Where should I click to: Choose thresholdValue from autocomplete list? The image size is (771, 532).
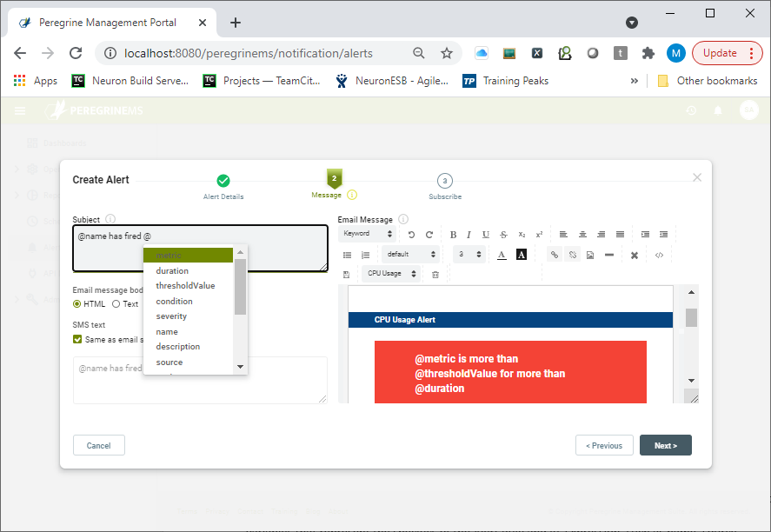click(x=188, y=286)
